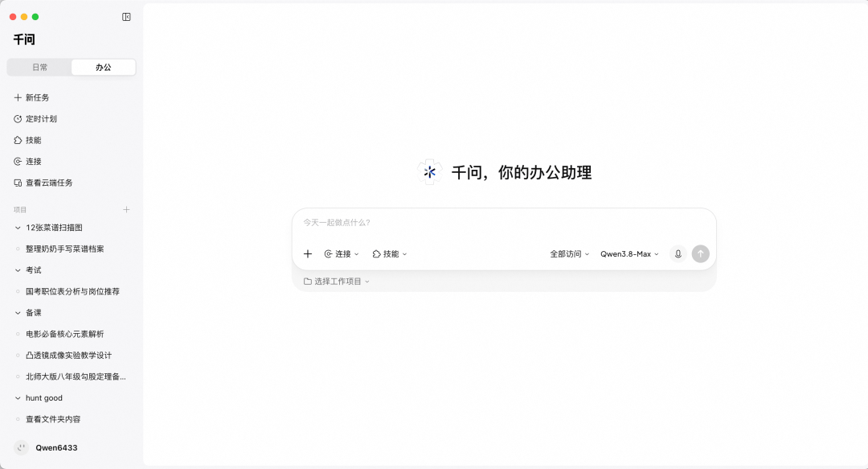Collapse the sidebar with panel icon
Image resolution: width=868 pixels, height=469 pixels.
coord(126,17)
